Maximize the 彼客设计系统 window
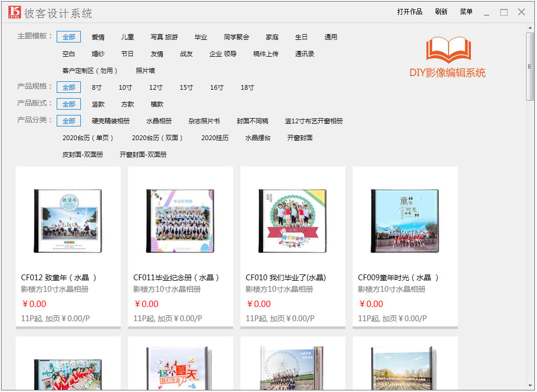 pyautogui.click(x=504, y=13)
